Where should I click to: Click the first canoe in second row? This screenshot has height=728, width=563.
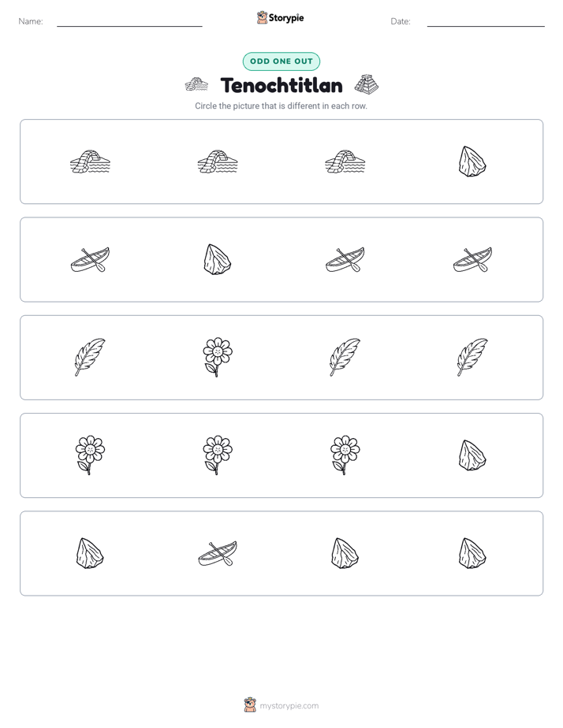coord(90,259)
